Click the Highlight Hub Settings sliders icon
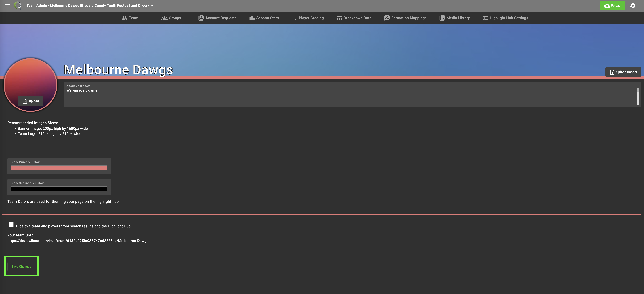 click(485, 18)
